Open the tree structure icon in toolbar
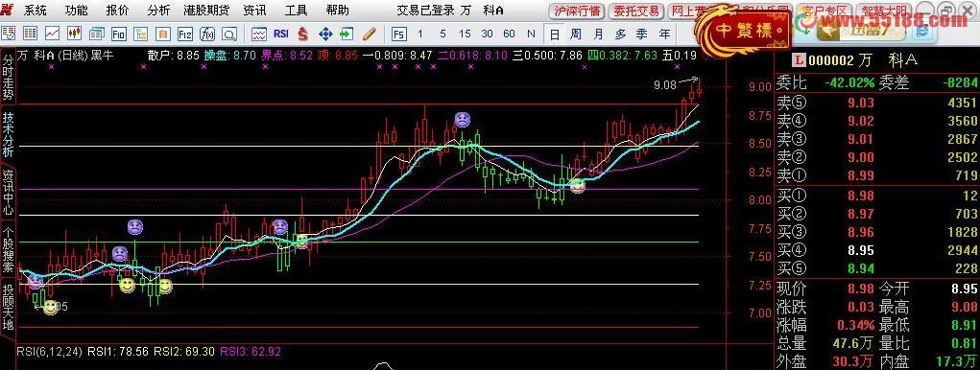Image resolution: width=980 pixels, height=370 pixels. [x=141, y=34]
